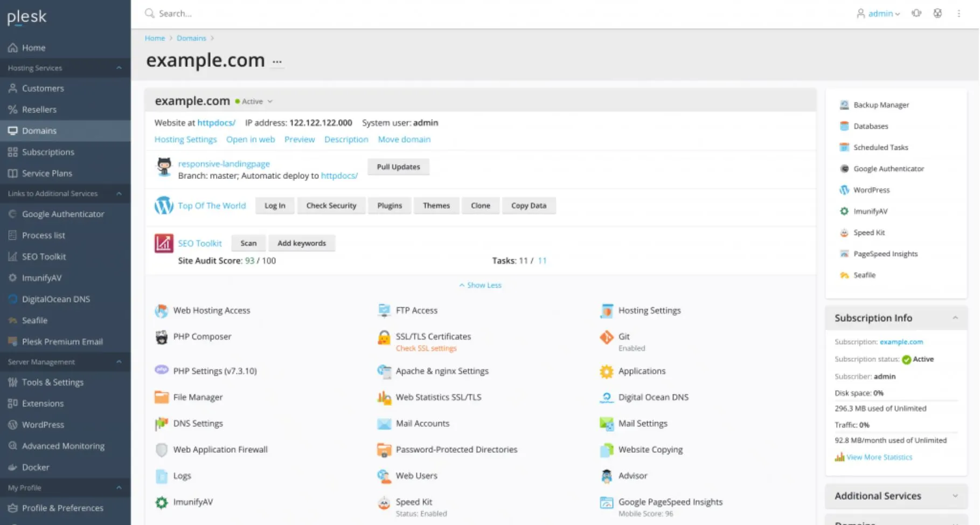The height and width of the screenshot is (525, 980).
Task: Open the admin account dropdown
Action: (x=878, y=13)
